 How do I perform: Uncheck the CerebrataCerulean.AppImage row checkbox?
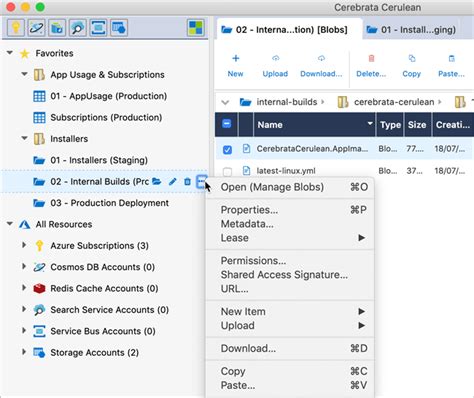[x=227, y=150]
